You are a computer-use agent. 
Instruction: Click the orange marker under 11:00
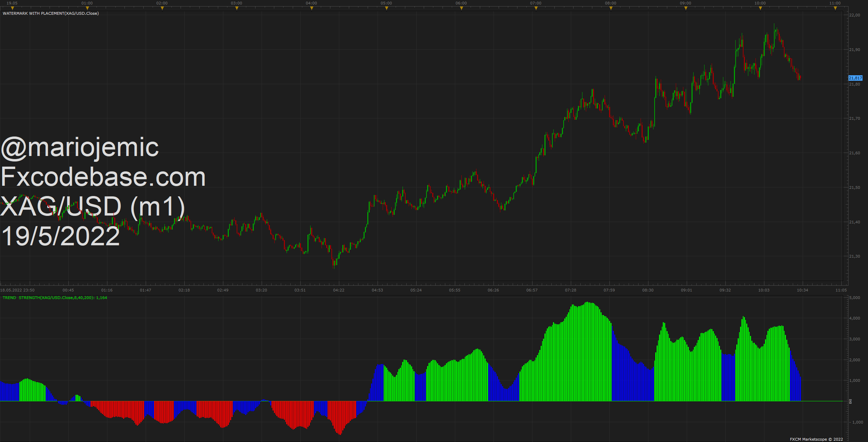pos(835,8)
